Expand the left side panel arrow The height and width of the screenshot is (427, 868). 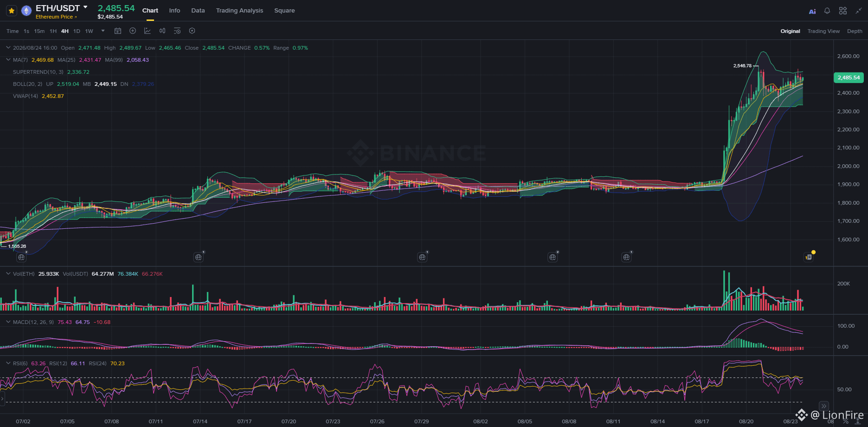(2, 399)
